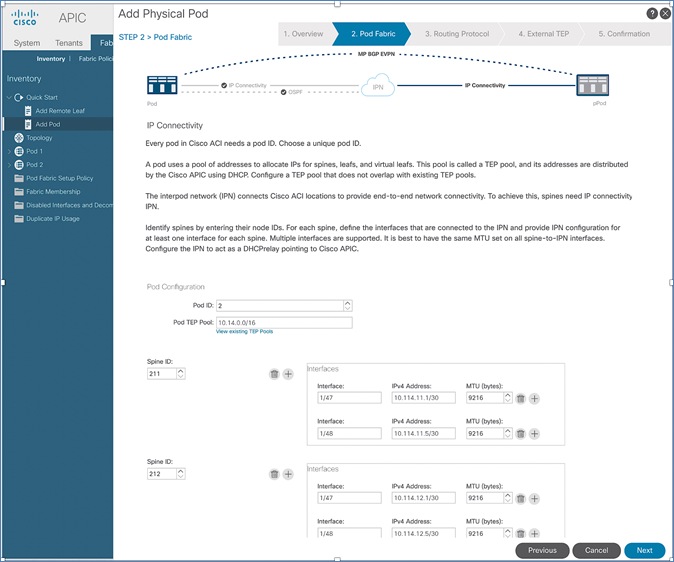The height and width of the screenshot is (562, 674).
Task: Click the Pod 1 icon in tree
Action: [x=19, y=151]
